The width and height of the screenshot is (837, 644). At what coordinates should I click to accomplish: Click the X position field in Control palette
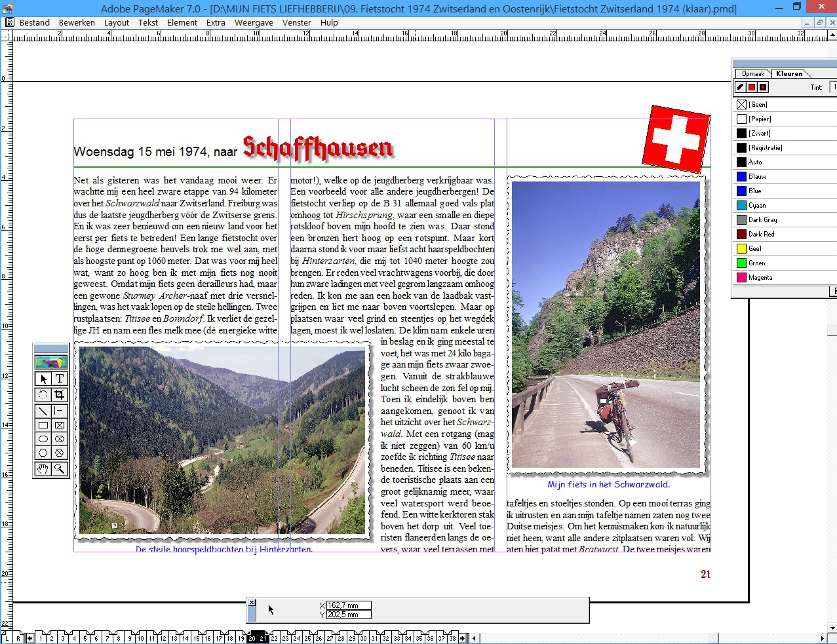click(348, 605)
